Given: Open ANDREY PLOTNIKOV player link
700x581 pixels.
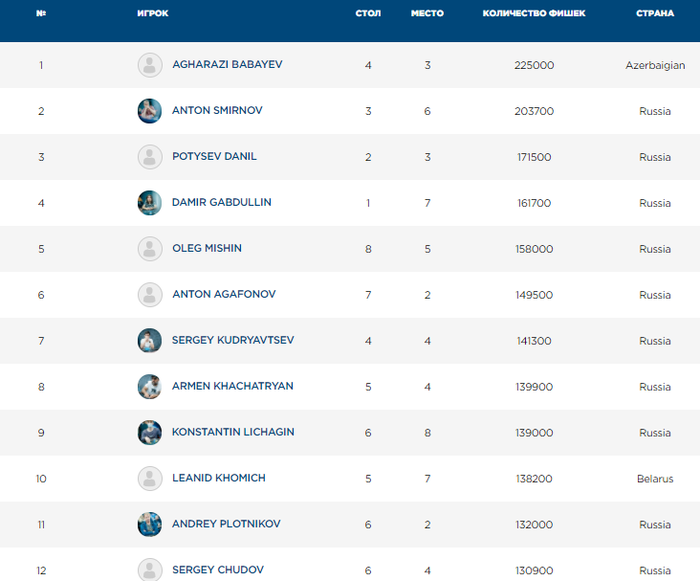Looking at the screenshot, I should (226, 524).
